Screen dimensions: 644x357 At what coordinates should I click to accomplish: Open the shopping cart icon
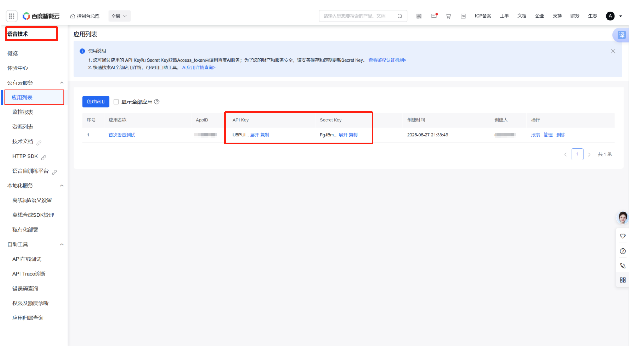pyautogui.click(x=448, y=16)
